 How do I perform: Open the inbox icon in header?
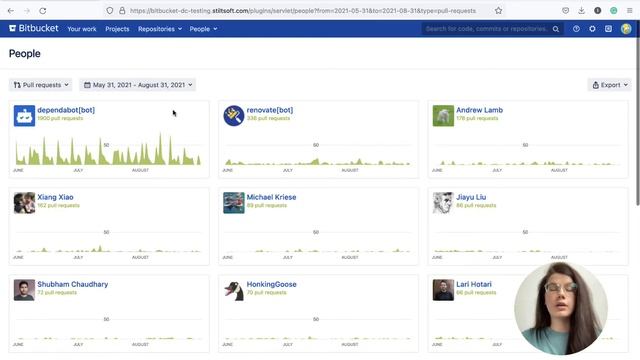click(x=608, y=29)
